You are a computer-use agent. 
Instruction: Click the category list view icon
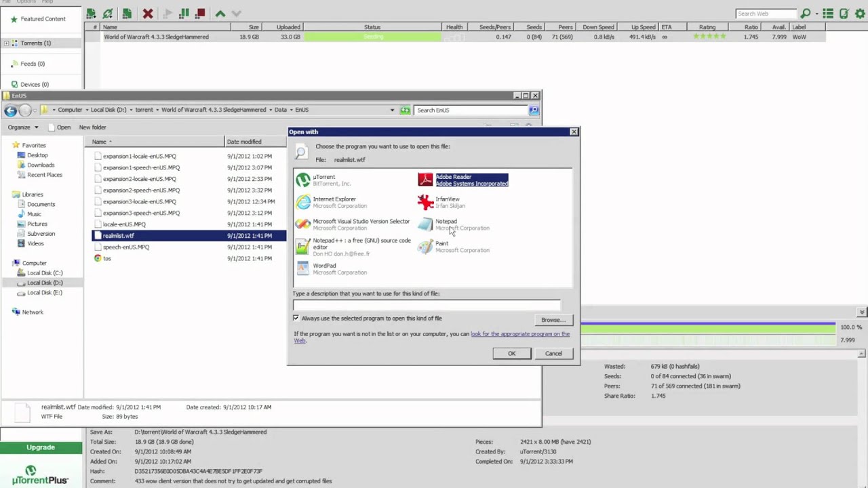pos(828,14)
